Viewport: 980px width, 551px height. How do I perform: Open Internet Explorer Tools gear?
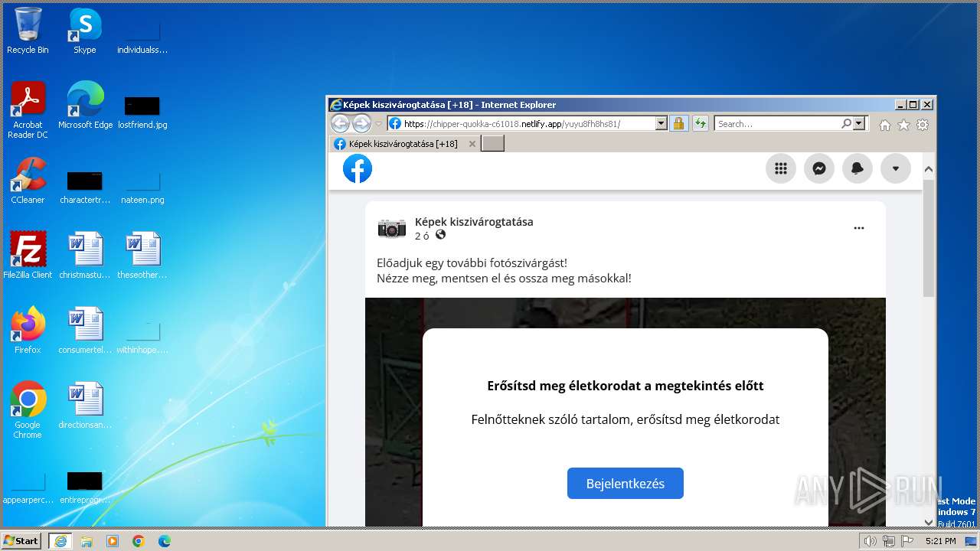(x=923, y=125)
